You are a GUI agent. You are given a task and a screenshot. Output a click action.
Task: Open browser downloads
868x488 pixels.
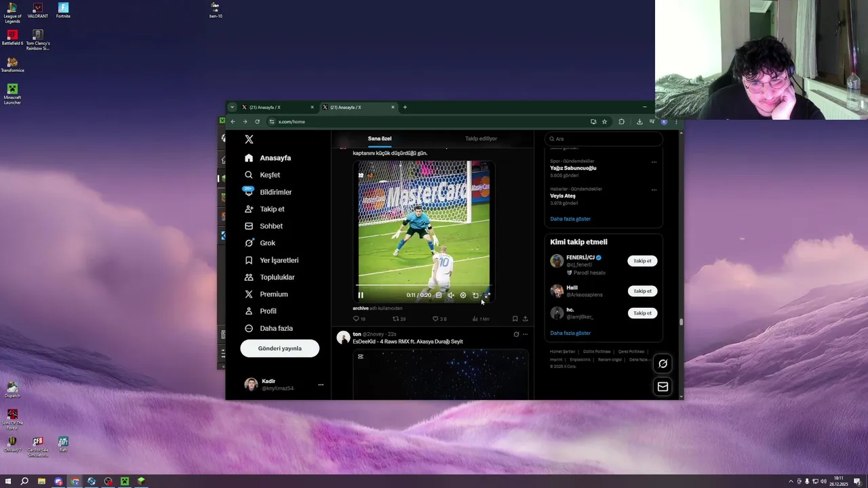tap(639, 122)
